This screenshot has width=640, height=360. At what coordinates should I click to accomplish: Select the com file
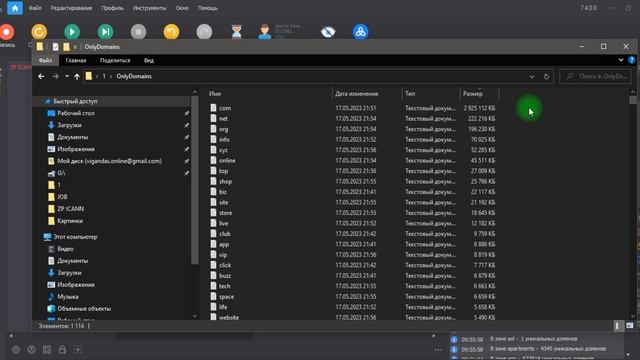[225, 108]
